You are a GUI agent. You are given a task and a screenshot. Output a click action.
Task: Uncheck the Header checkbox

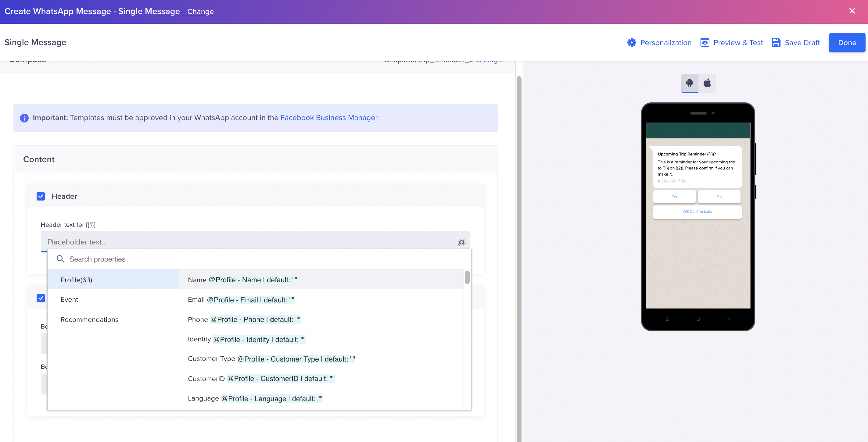(x=41, y=196)
